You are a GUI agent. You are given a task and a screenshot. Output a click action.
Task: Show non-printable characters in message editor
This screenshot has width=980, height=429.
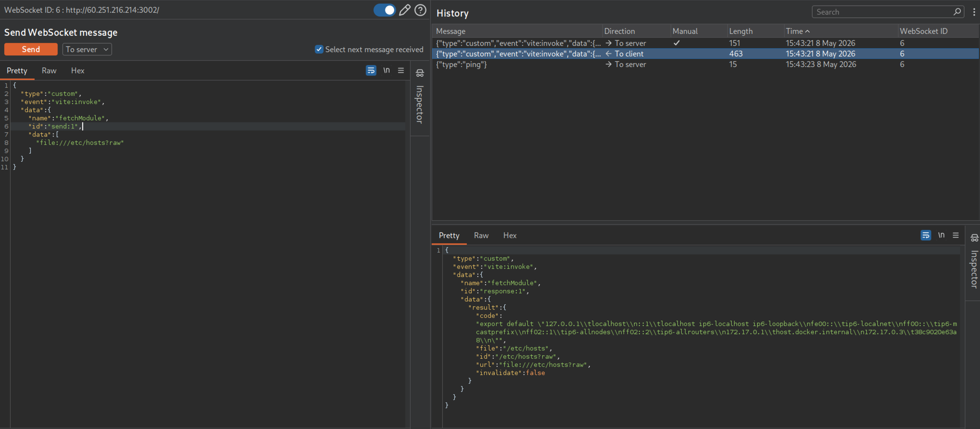pyautogui.click(x=386, y=70)
